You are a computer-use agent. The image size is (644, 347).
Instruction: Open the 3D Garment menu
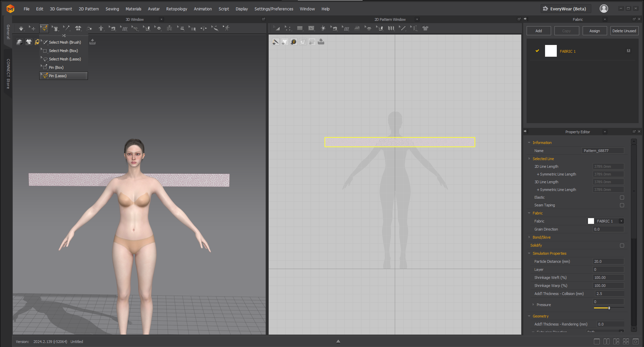[61, 9]
